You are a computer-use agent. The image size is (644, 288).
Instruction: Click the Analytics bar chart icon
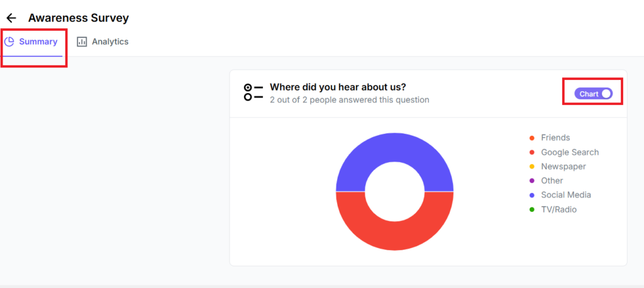(x=82, y=42)
